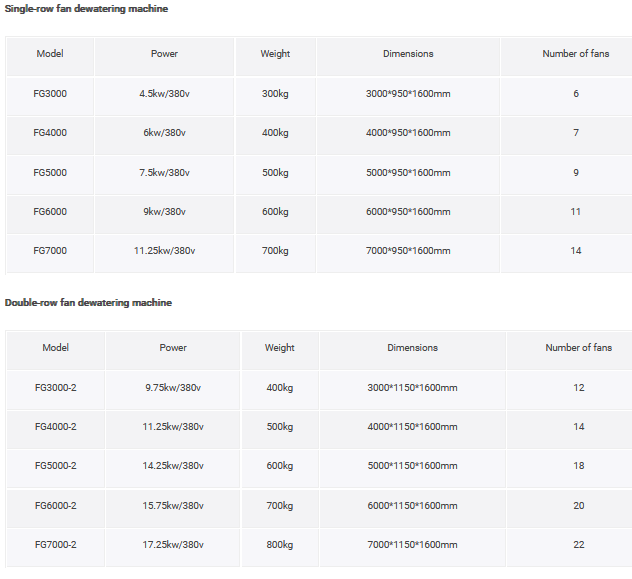Click the FG7000 model cell
The height and width of the screenshot is (579, 632).
[50, 251]
